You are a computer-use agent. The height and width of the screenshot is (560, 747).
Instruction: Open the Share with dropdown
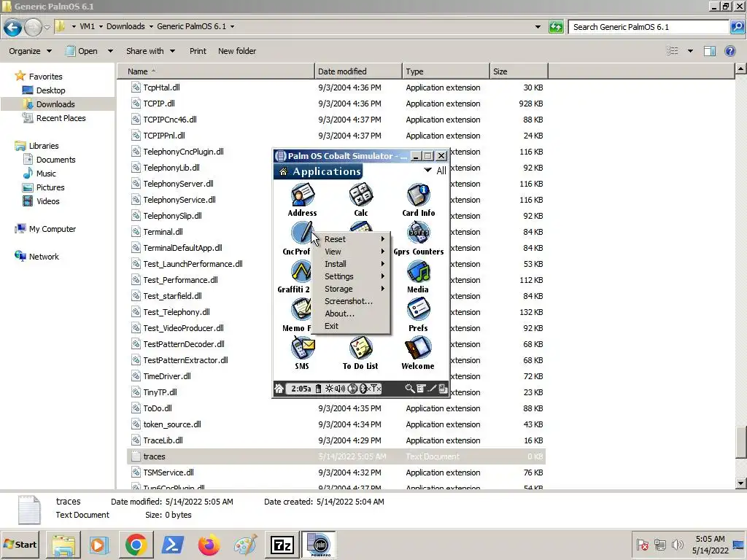150,51
